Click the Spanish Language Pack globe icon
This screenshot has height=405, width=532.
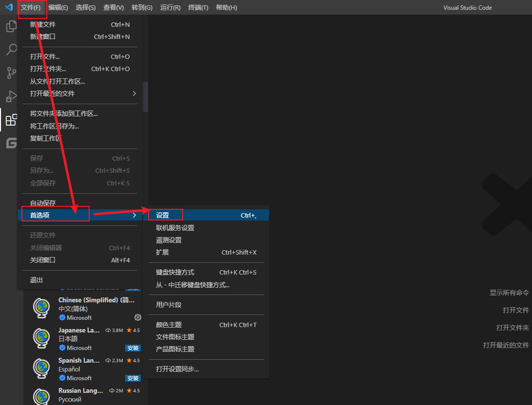pos(42,368)
